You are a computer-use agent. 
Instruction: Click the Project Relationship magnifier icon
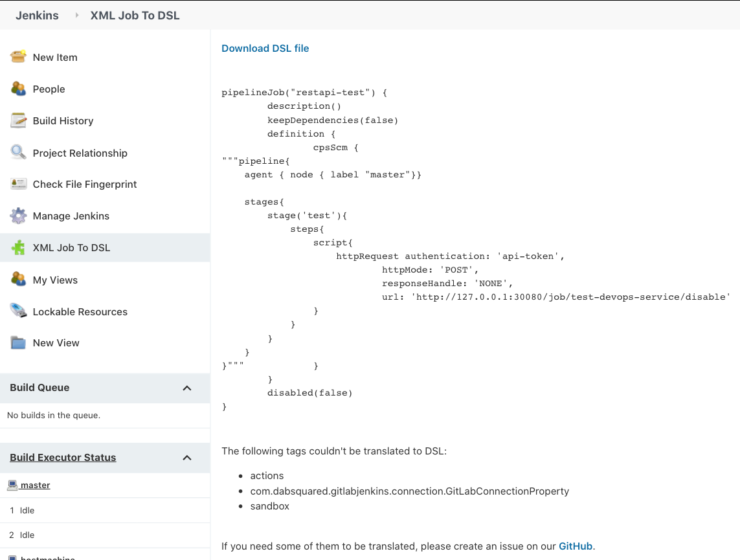tap(18, 152)
